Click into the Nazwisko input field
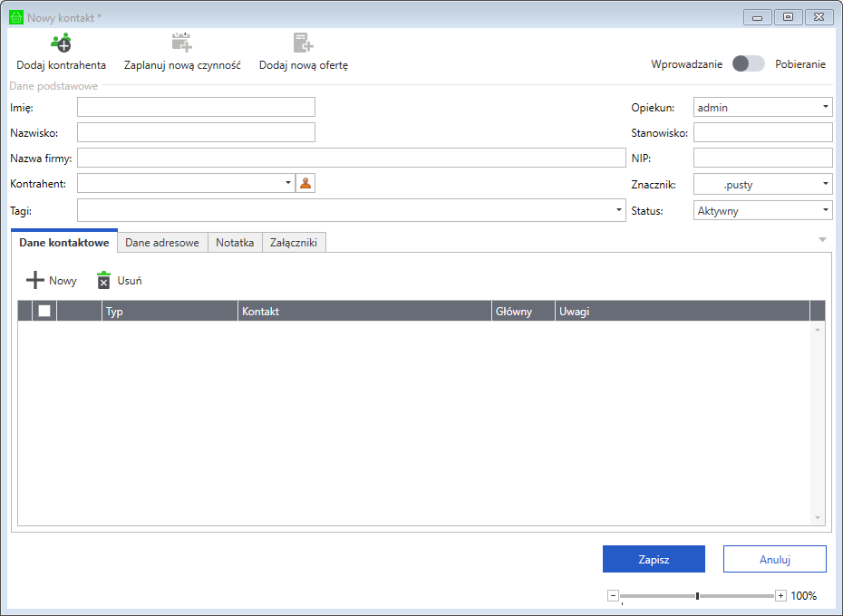 pos(196,132)
